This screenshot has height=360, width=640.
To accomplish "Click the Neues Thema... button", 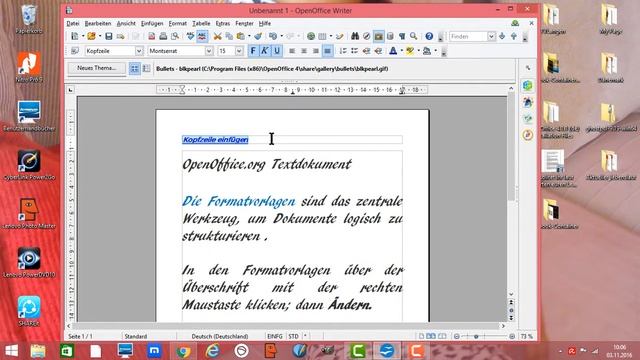I will pos(97,68).
